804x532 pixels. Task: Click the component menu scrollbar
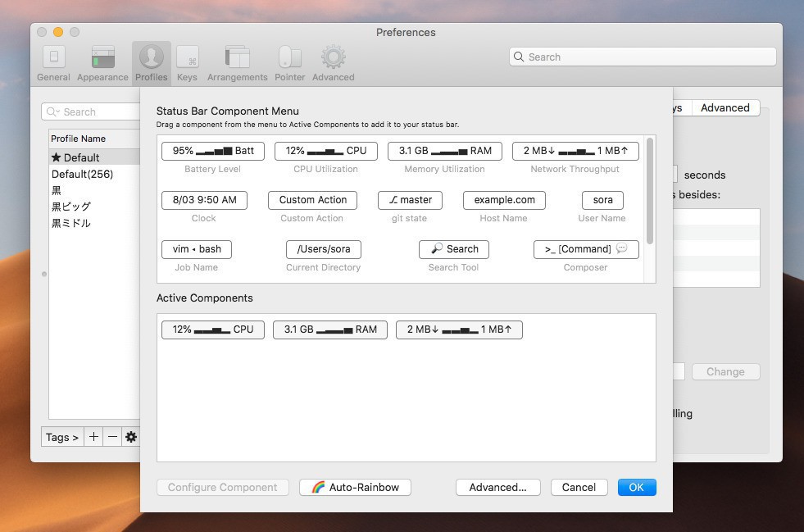tap(650, 191)
